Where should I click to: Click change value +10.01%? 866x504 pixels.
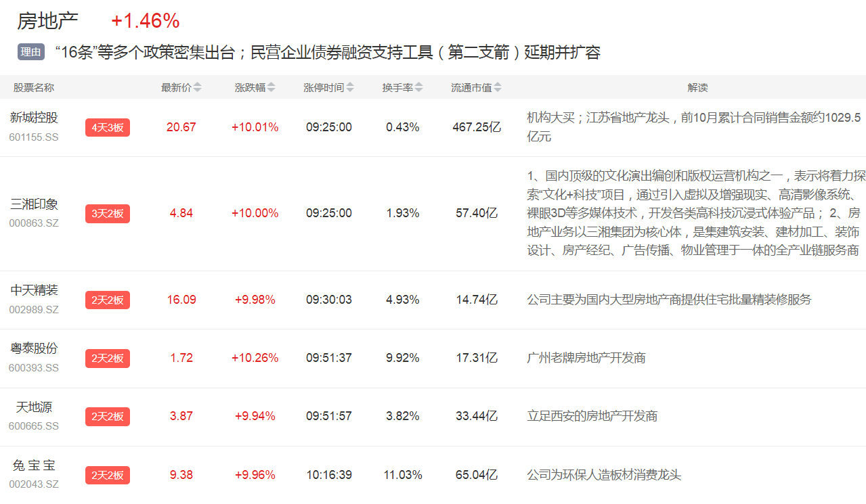(x=255, y=127)
